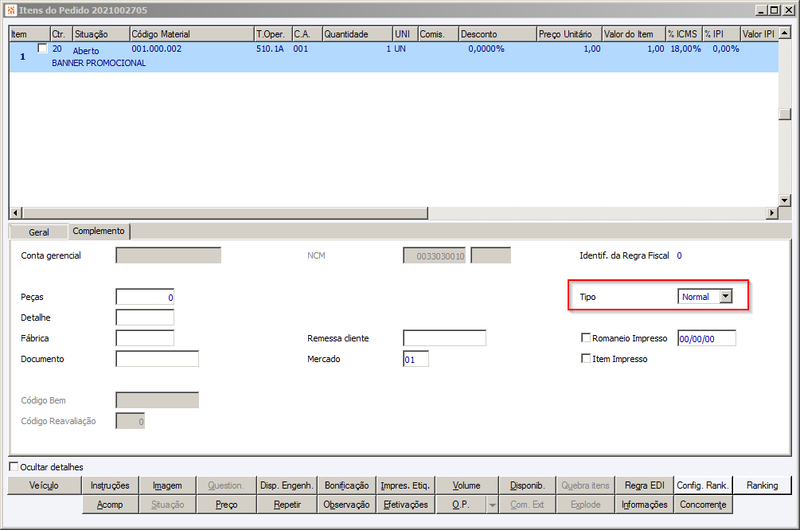Open the Informações button
Viewport: 800px width, 530px height.
(x=644, y=504)
